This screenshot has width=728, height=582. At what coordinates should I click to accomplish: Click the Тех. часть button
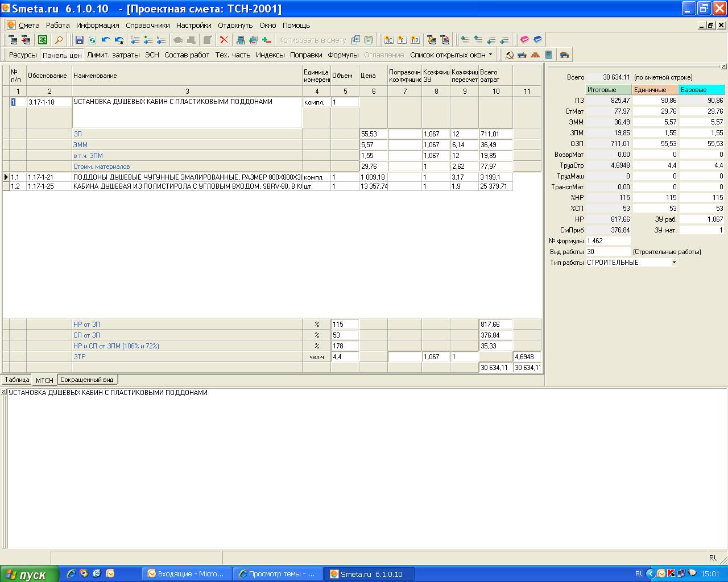click(233, 55)
